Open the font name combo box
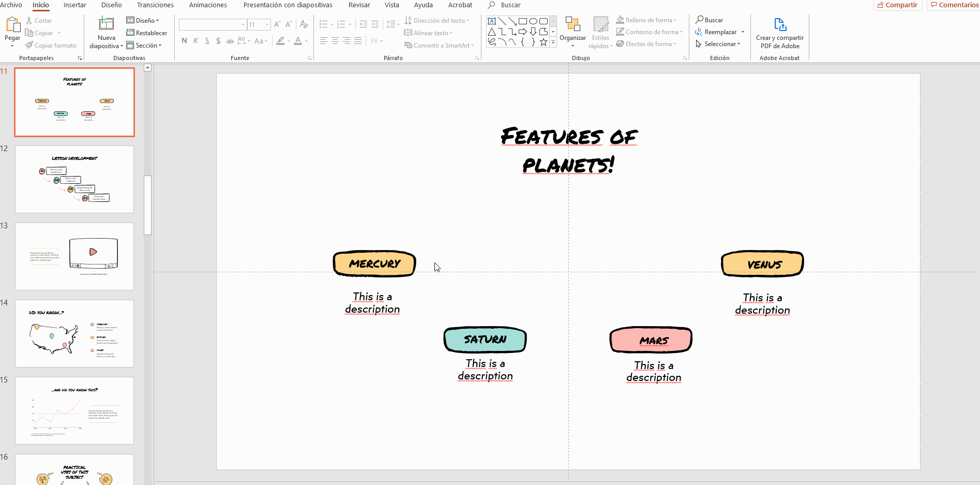The height and width of the screenshot is (485, 980). [212, 24]
